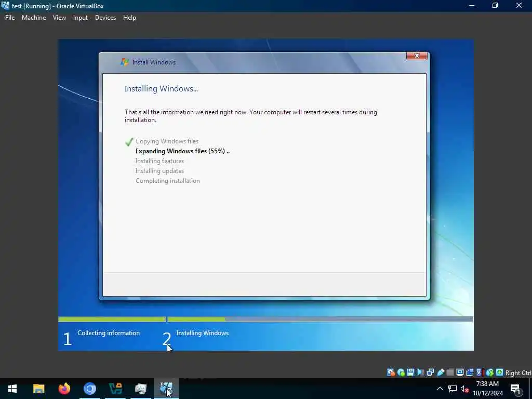
Task: Click the 'Install Windows' dialog title text
Action: [154, 62]
